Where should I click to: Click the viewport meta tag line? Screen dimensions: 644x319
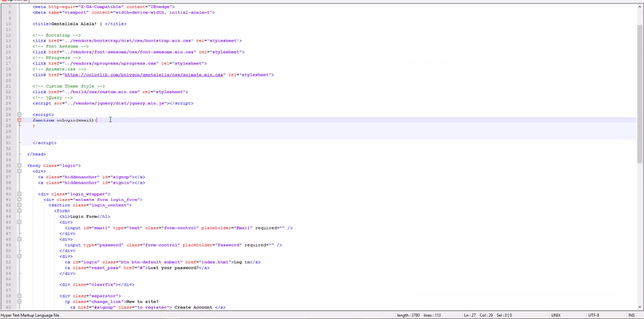click(123, 13)
